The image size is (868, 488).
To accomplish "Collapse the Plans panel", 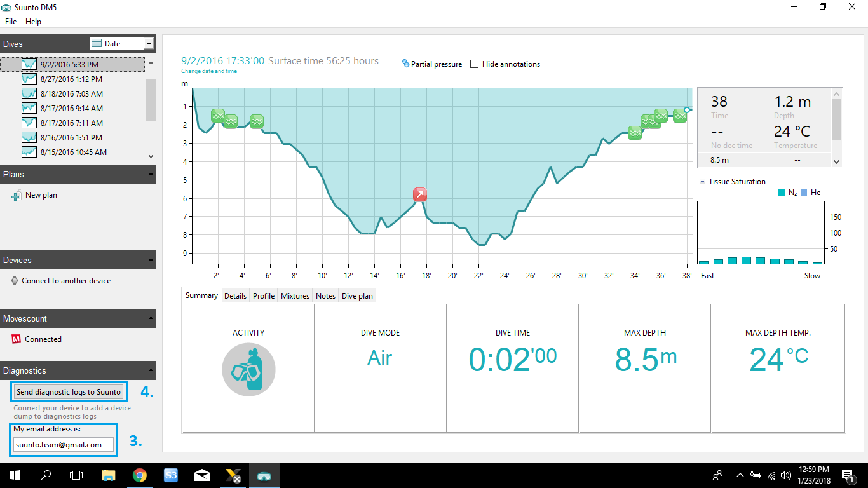I will [x=151, y=174].
